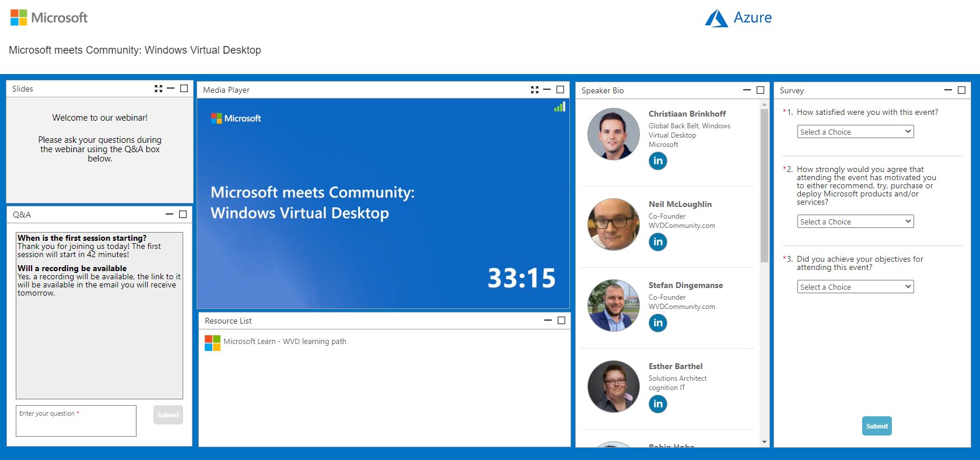Click the Azure logo in header

(x=738, y=18)
